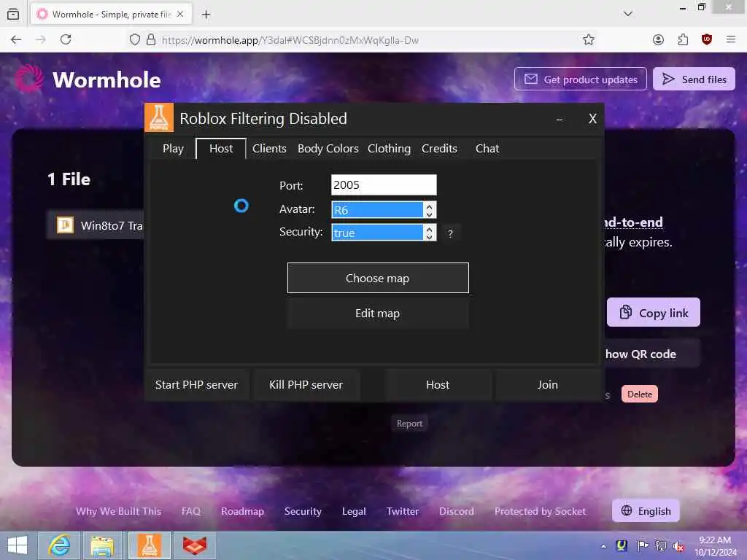Open Firefox hamburger menu
The height and width of the screenshot is (560, 747).
point(731,39)
